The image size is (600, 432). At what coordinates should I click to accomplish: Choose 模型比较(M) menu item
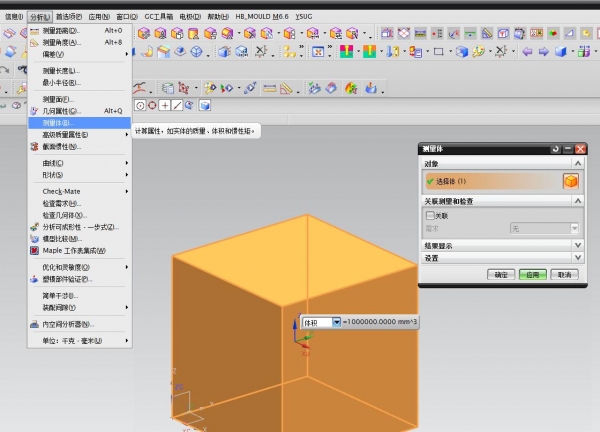[80, 239]
